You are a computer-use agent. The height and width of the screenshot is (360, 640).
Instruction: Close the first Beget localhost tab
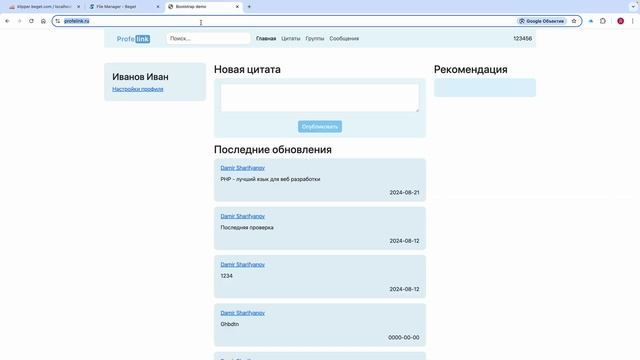coord(78,7)
